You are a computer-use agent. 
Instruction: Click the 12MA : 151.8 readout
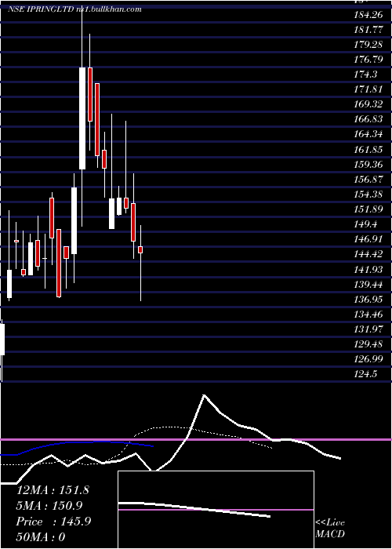53,490
